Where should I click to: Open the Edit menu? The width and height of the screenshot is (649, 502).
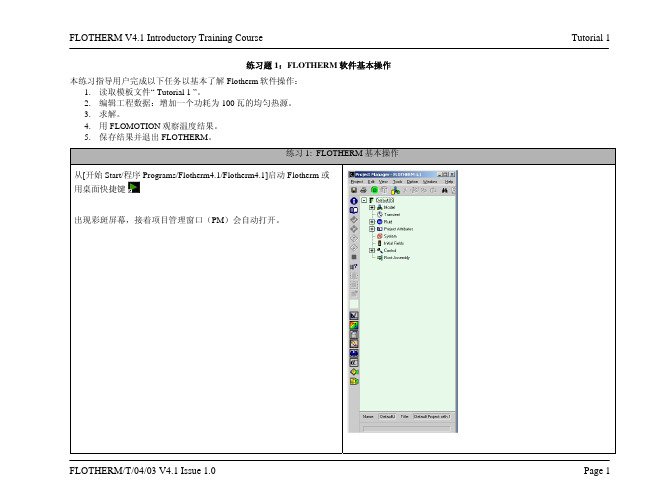coord(371,182)
